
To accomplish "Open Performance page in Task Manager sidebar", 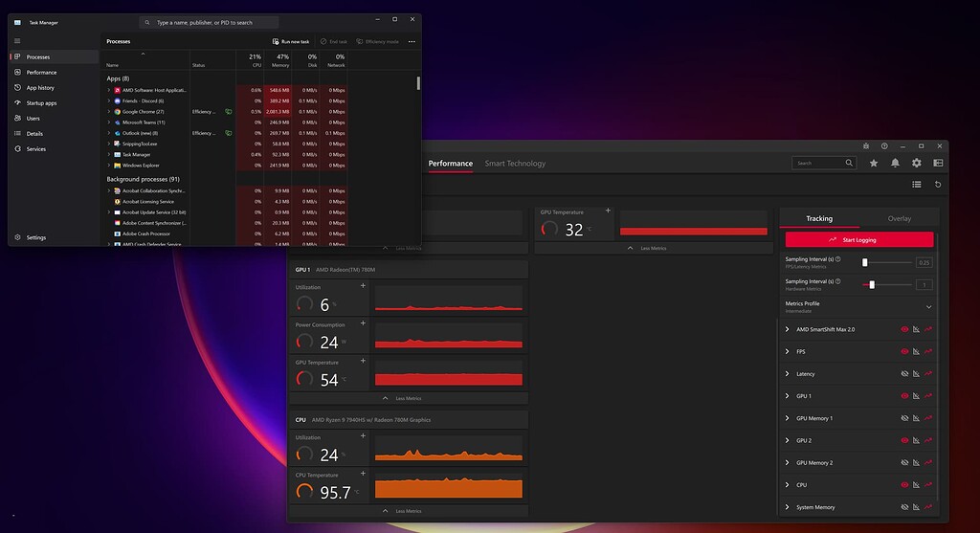I will click(54, 73).
